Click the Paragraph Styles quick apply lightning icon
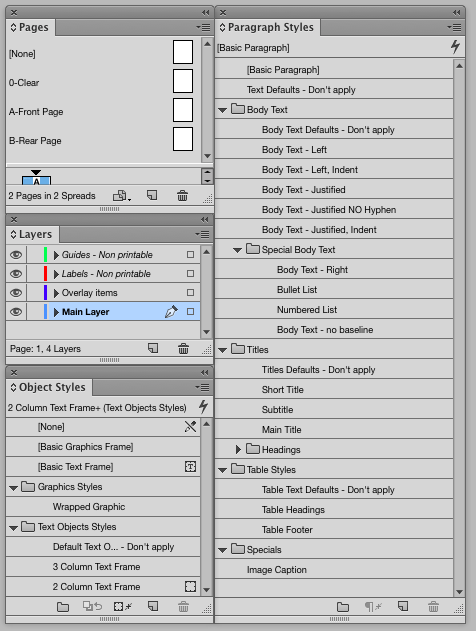This screenshot has height=631, width=476. coord(455,47)
